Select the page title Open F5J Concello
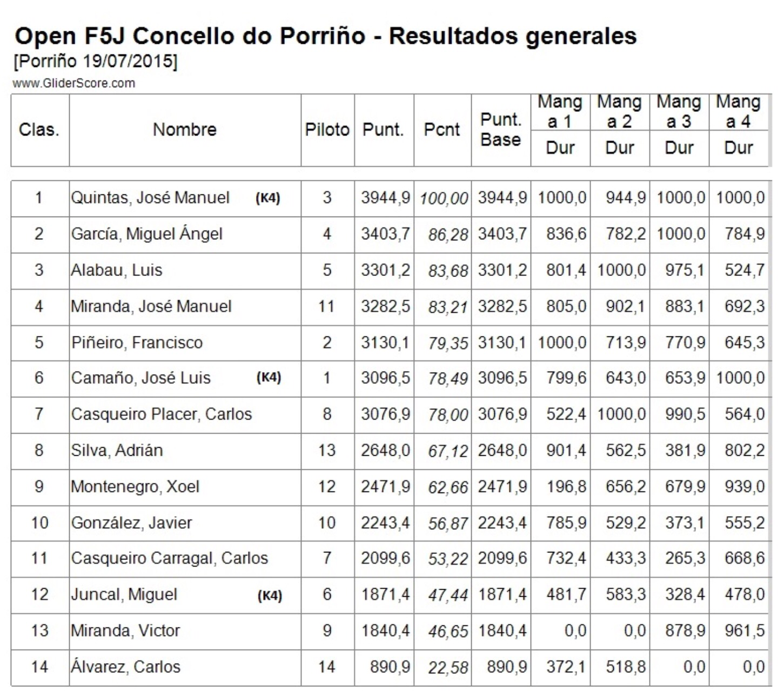The height and width of the screenshot is (695, 784). point(325,36)
